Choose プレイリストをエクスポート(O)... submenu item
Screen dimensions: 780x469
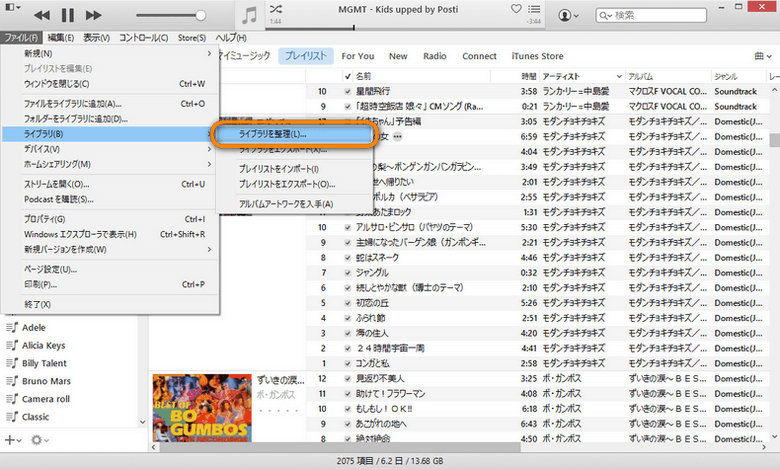click(x=294, y=184)
